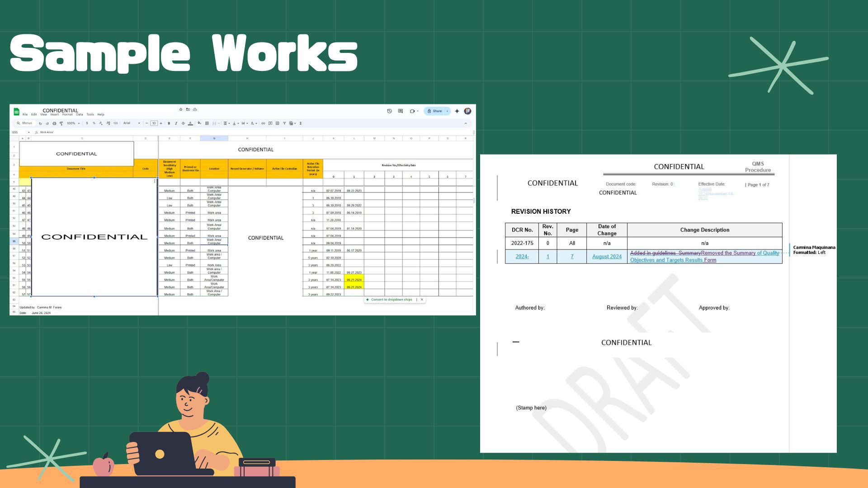Viewport: 868px width, 488px height.
Task: Open horizontal align dropdown
Action: 226,123
